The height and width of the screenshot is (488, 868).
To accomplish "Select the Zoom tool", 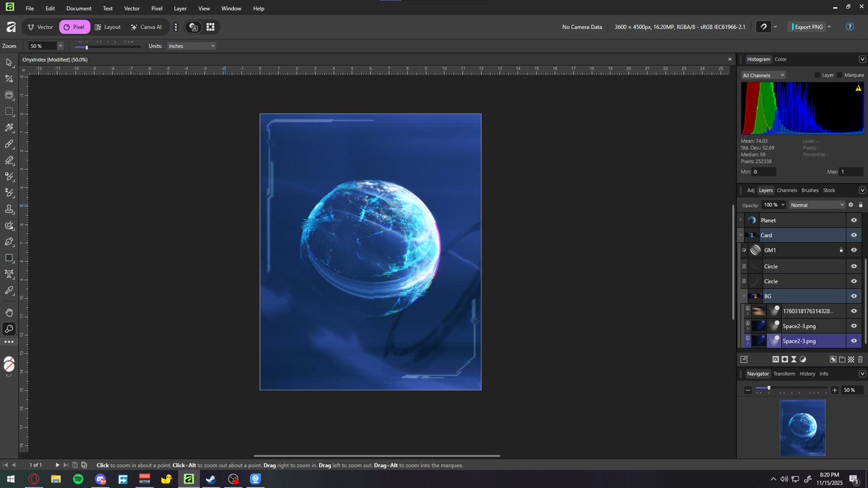I will coord(9,329).
